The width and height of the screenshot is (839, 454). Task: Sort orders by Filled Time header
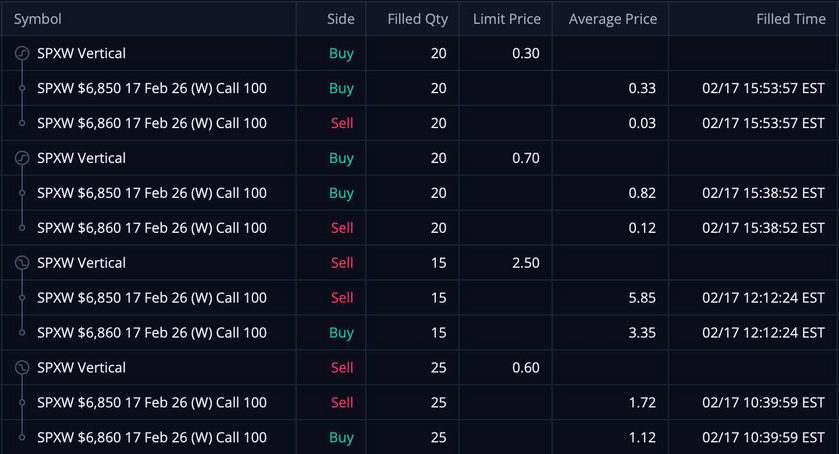coord(791,19)
